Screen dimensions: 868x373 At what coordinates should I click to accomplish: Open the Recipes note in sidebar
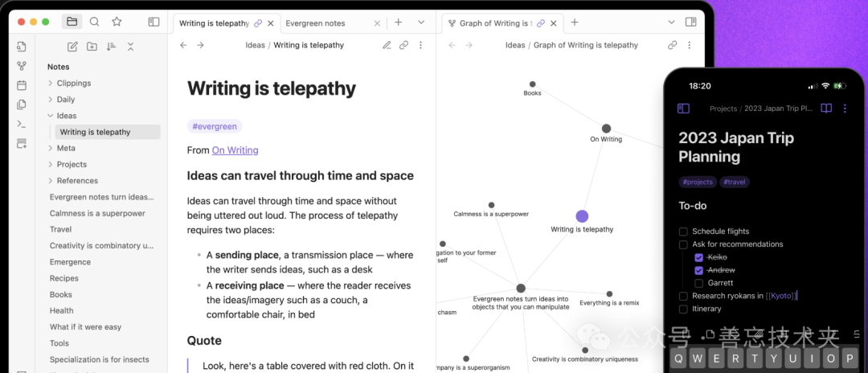pos(64,278)
